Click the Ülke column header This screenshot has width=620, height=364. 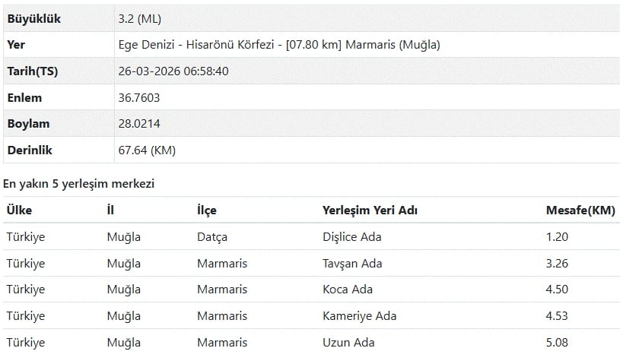coord(19,210)
